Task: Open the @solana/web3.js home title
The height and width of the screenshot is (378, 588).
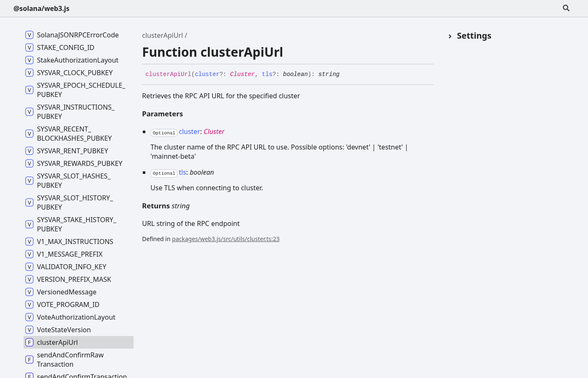Action: click(x=42, y=8)
